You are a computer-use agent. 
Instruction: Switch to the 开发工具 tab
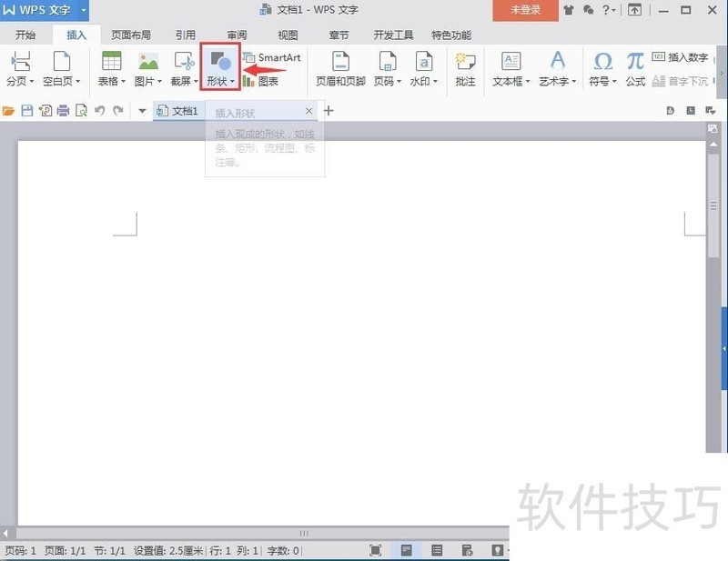(393, 35)
